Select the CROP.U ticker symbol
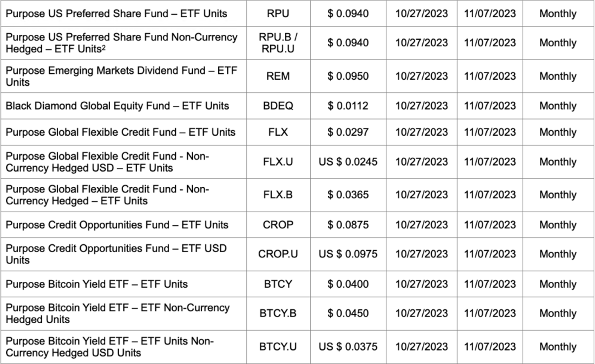This screenshot has height=364, width=595. click(x=278, y=254)
